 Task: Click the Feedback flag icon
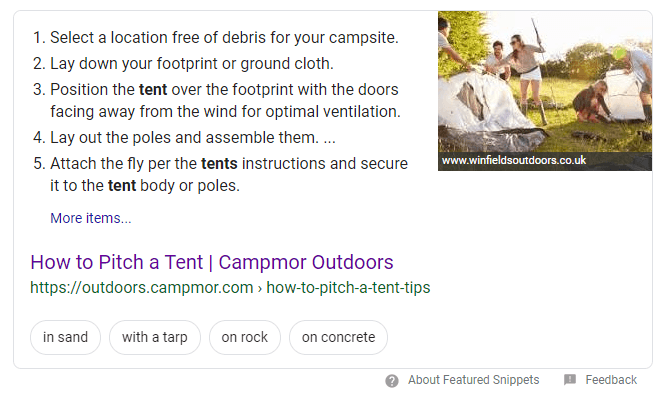click(570, 380)
